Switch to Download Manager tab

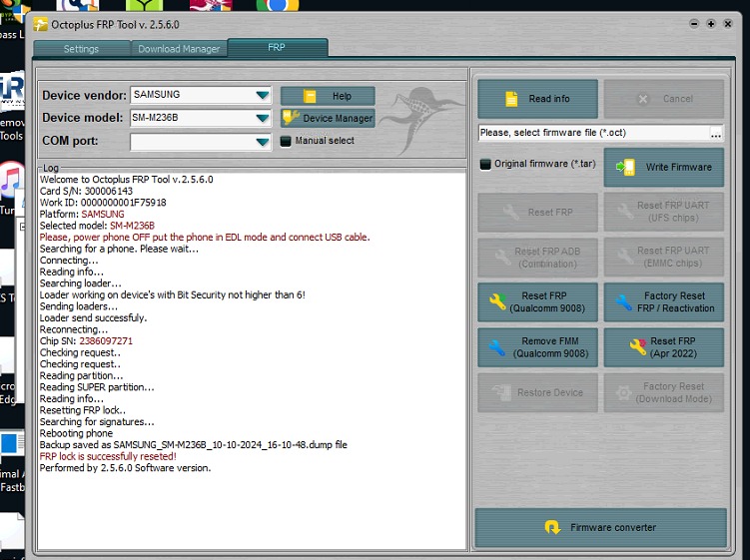179,49
